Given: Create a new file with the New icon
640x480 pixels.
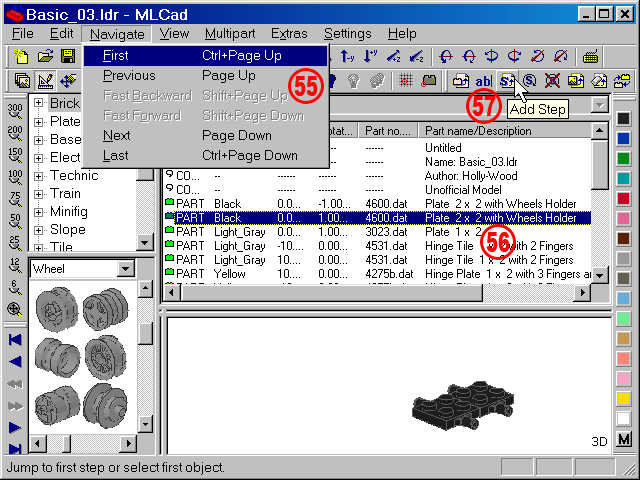Looking at the screenshot, I should (x=21, y=56).
